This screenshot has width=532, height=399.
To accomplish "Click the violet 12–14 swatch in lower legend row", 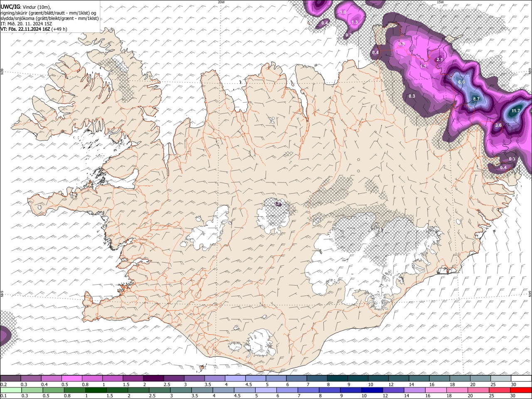I will pyautogui.click(x=393, y=390).
